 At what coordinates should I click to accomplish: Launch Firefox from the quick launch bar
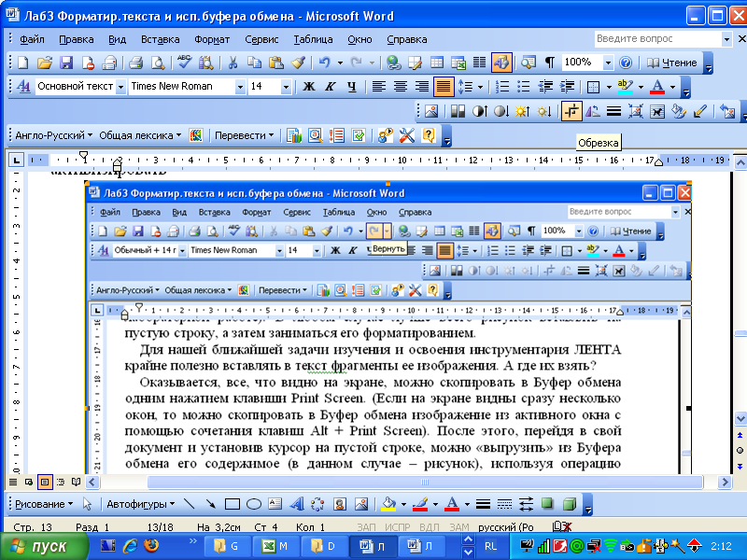151,545
